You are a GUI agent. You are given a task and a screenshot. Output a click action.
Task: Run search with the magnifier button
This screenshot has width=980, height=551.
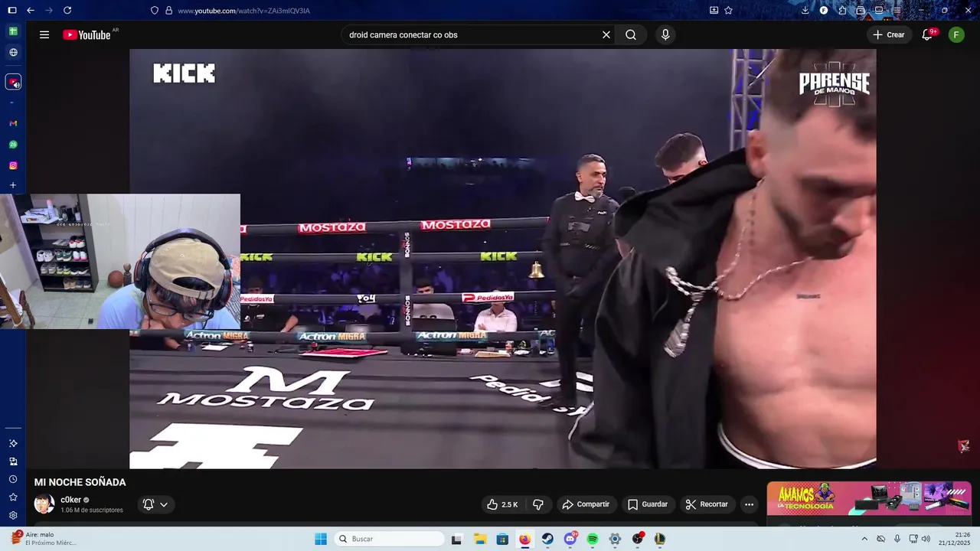[x=631, y=34]
